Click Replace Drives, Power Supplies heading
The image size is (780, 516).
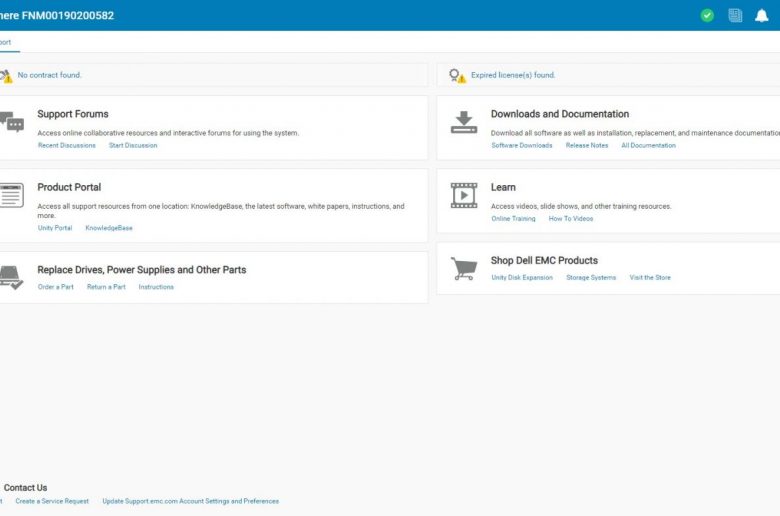click(x=142, y=270)
